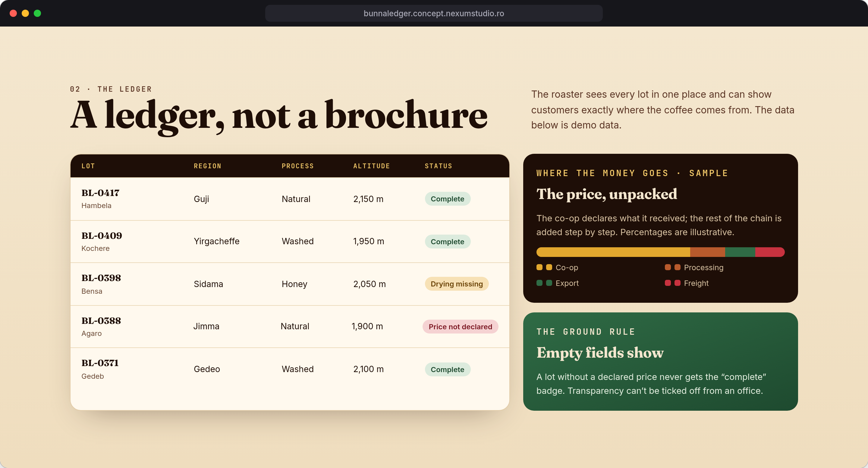Click the Guji region cell
The image size is (868, 468).
(201, 199)
